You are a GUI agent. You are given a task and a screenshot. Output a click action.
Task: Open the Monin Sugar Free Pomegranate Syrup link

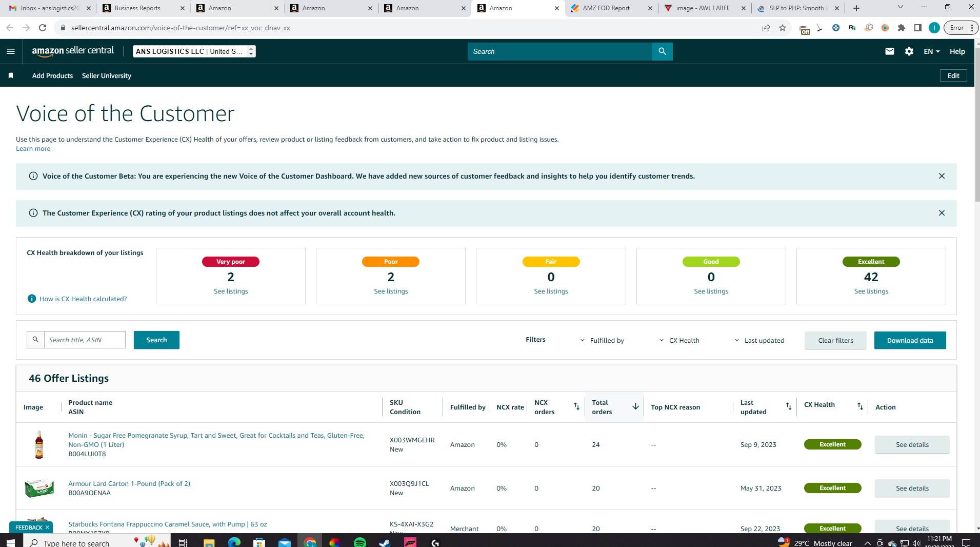(x=216, y=440)
